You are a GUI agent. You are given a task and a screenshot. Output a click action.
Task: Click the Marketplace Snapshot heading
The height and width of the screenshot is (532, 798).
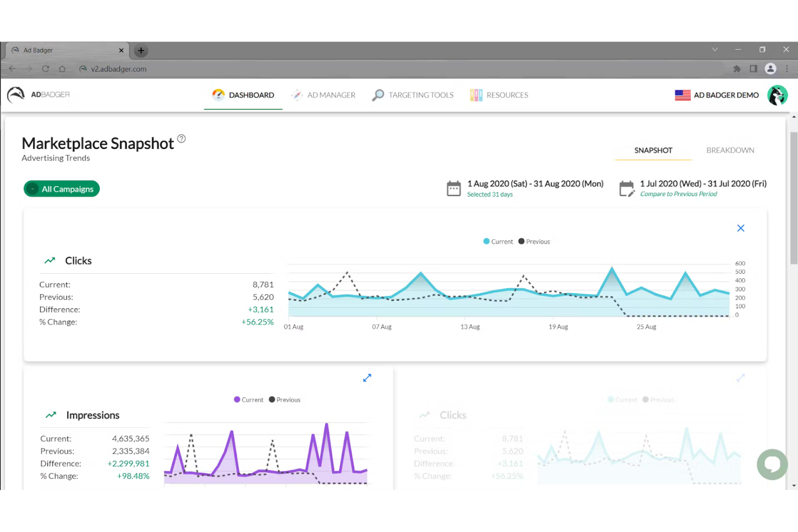click(98, 143)
